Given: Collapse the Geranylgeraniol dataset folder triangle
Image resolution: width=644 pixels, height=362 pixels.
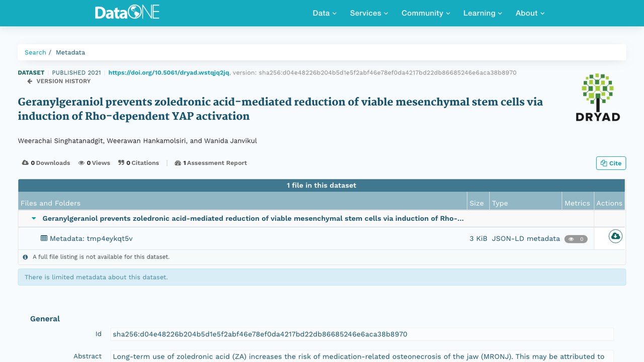Looking at the screenshot, I should [x=34, y=219].
